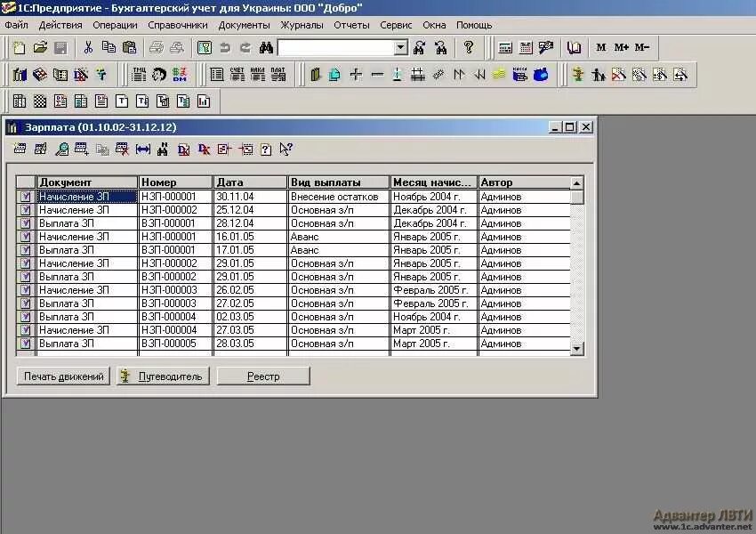Image resolution: width=756 pixels, height=534 pixels.
Task: Open the Отчеты menu
Action: pos(351,25)
